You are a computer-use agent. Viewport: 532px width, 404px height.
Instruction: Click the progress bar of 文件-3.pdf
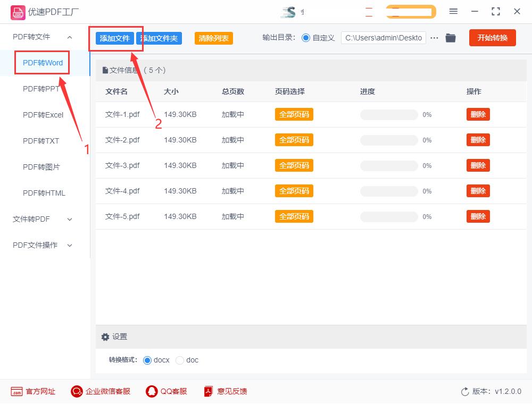[x=389, y=165]
